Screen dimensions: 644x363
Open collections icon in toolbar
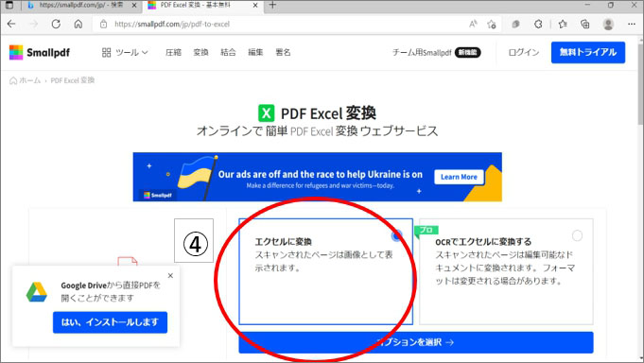(584, 25)
